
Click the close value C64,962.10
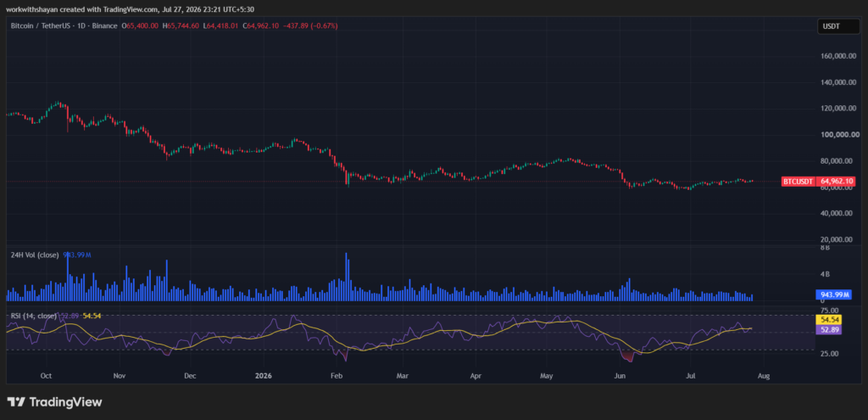coord(263,26)
